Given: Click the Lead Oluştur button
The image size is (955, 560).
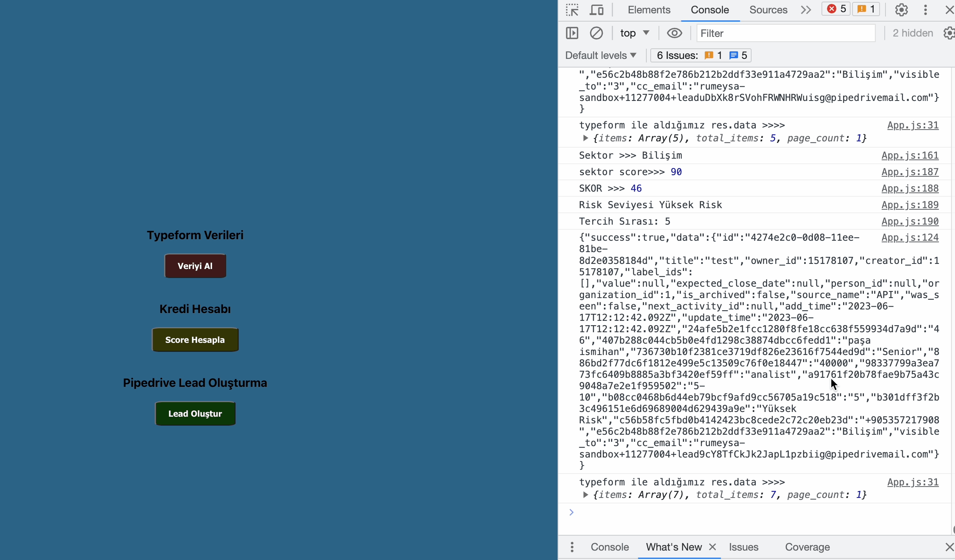Looking at the screenshot, I should tap(195, 414).
